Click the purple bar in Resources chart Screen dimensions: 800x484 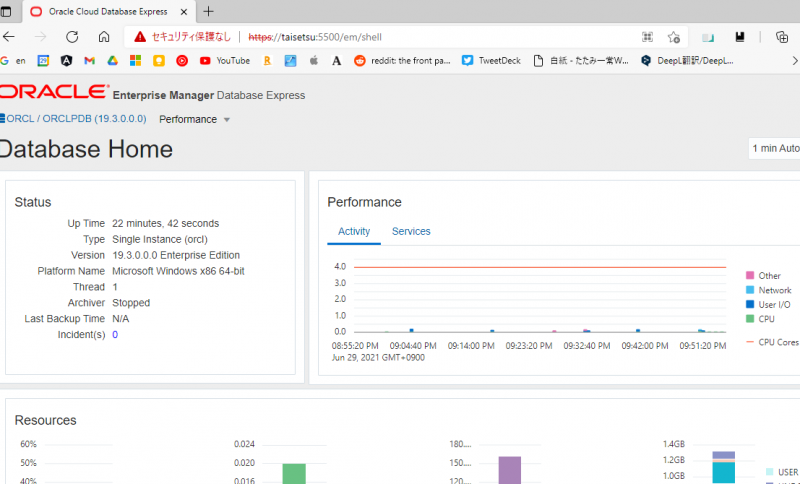(510, 470)
